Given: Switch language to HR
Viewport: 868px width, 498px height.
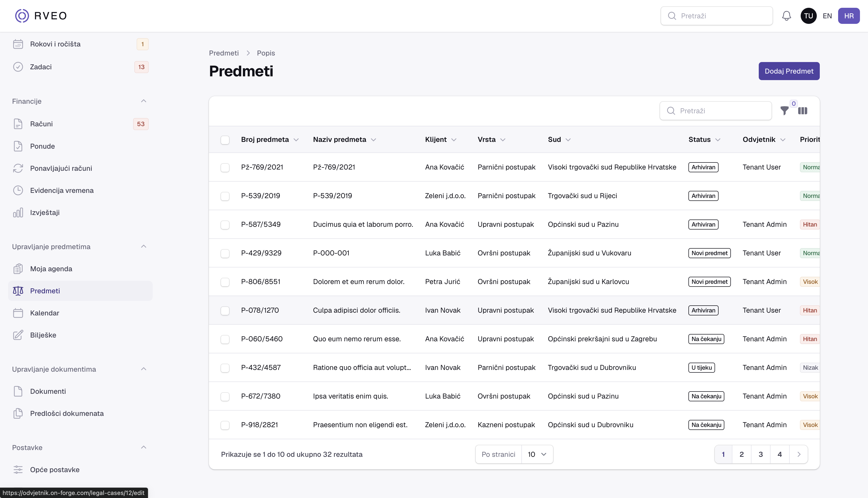Looking at the screenshot, I should tap(849, 16).
